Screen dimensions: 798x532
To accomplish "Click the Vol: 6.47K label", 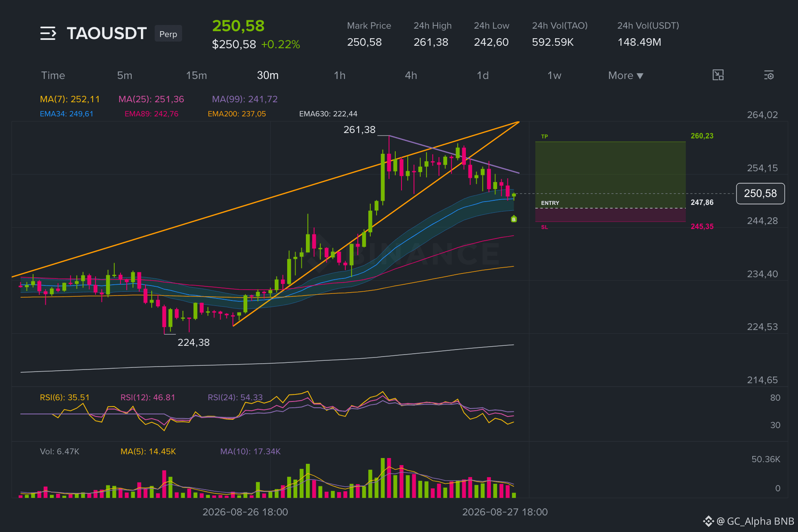I will point(59,452).
